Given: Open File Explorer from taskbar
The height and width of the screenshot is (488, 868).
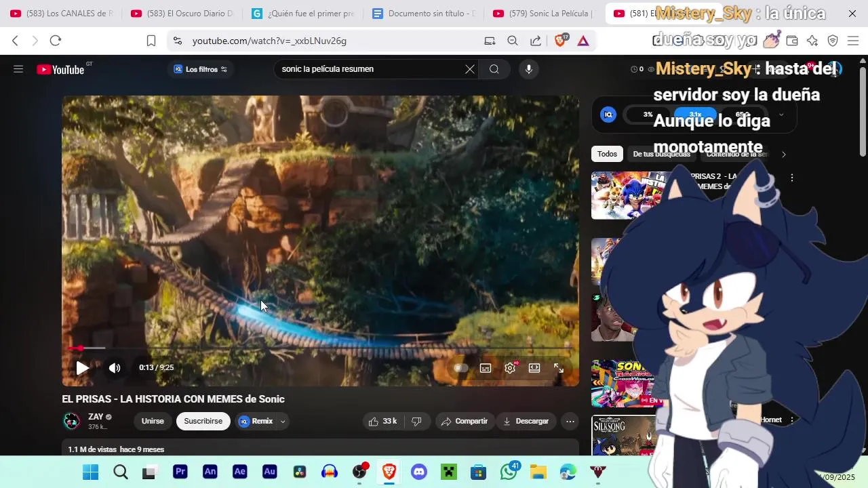Looking at the screenshot, I should pyautogui.click(x=538, y=472).
